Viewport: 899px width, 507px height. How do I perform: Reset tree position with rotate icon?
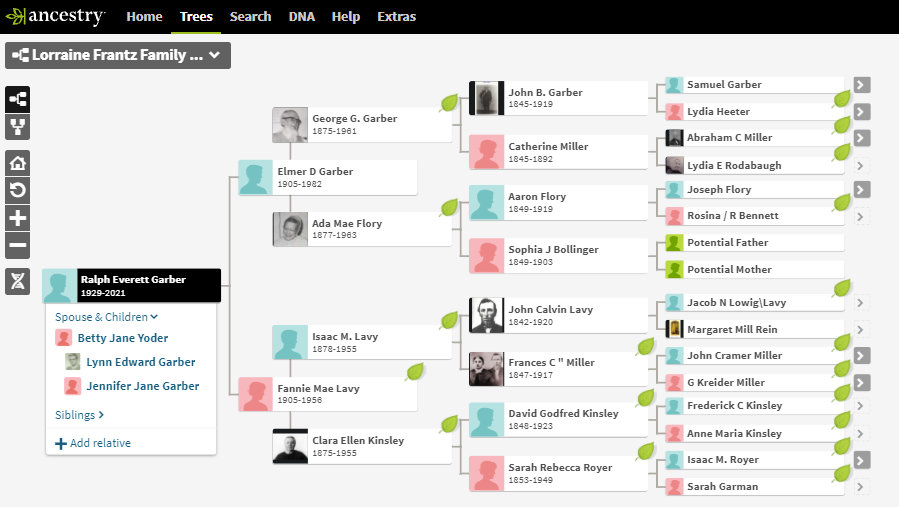18,190
